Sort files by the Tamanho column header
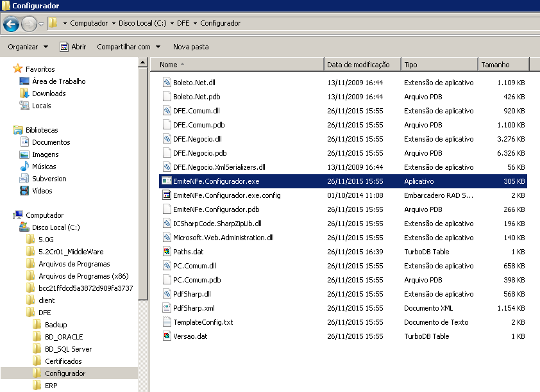 503,64
